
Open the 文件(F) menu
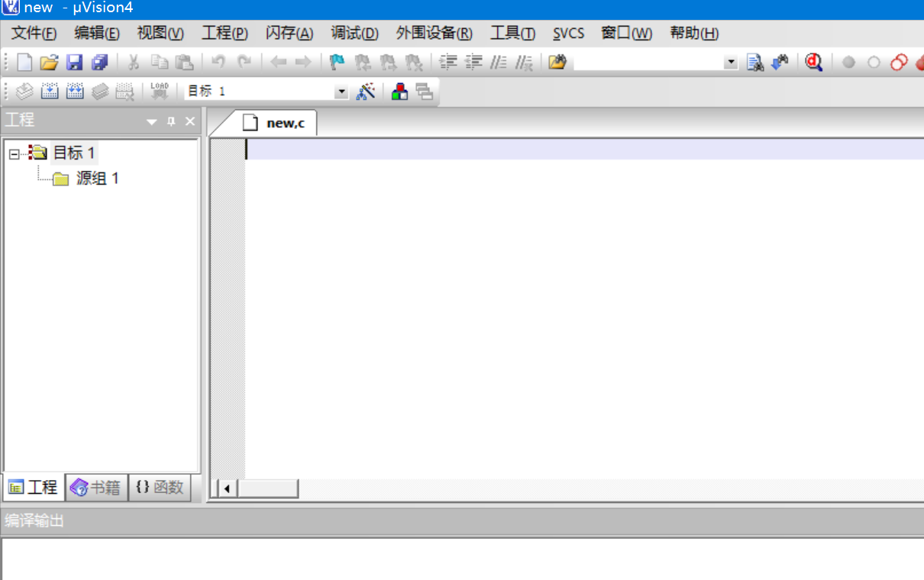point(34,33)
